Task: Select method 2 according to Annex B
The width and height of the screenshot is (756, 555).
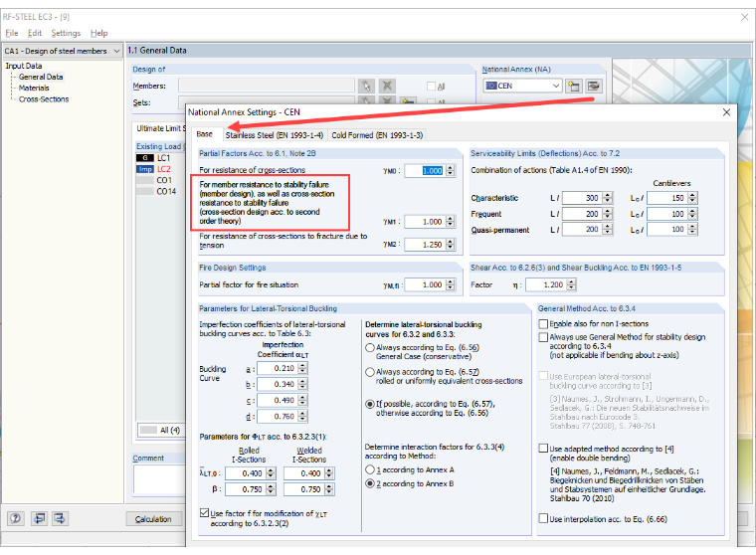Action: point(370,483)
